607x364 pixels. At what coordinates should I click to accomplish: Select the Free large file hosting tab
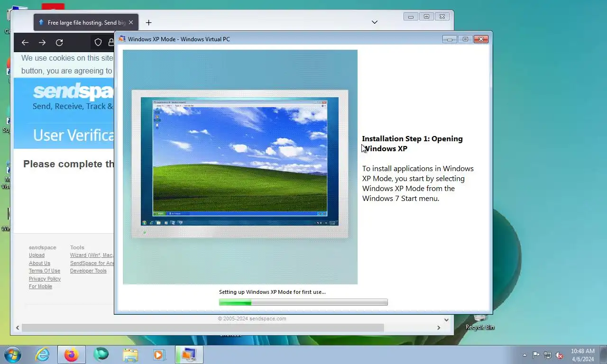tap(86, 22)
